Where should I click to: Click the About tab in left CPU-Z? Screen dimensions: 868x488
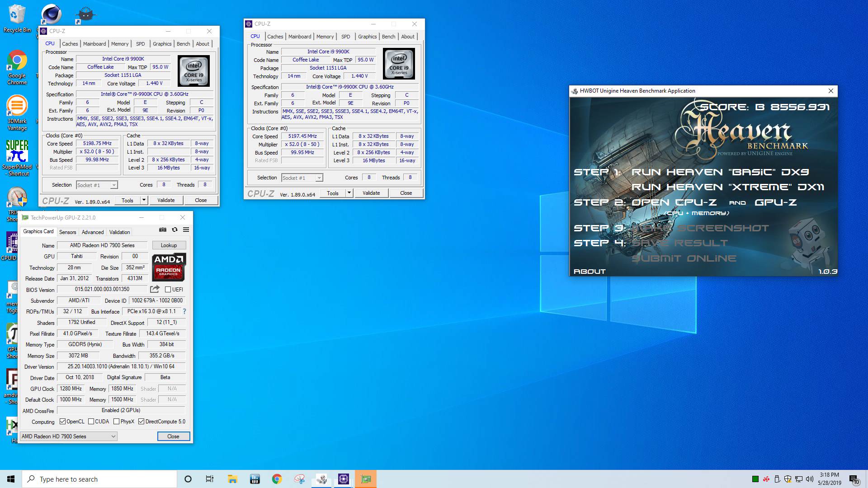coord(203,44)
